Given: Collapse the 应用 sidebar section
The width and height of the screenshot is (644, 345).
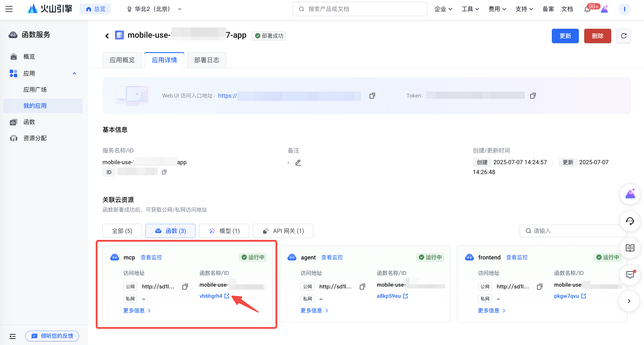Looking at the screenshot, I should [x=74, y=73].
